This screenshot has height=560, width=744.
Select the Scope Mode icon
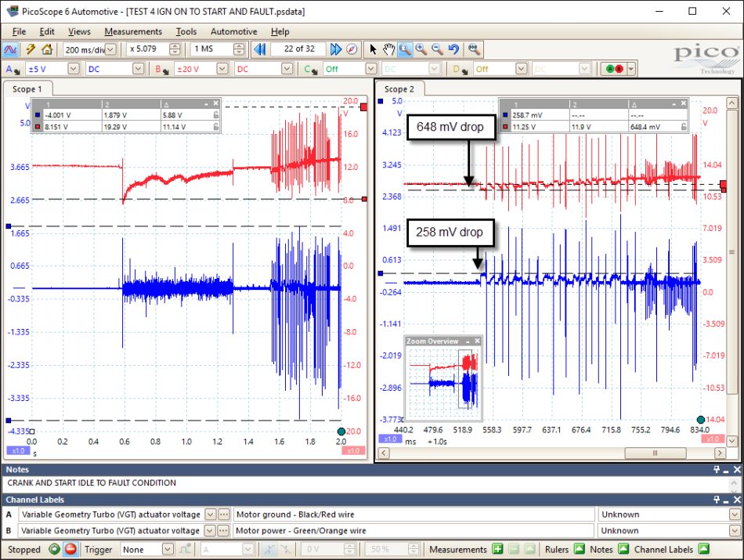click(x=10, y=49)
